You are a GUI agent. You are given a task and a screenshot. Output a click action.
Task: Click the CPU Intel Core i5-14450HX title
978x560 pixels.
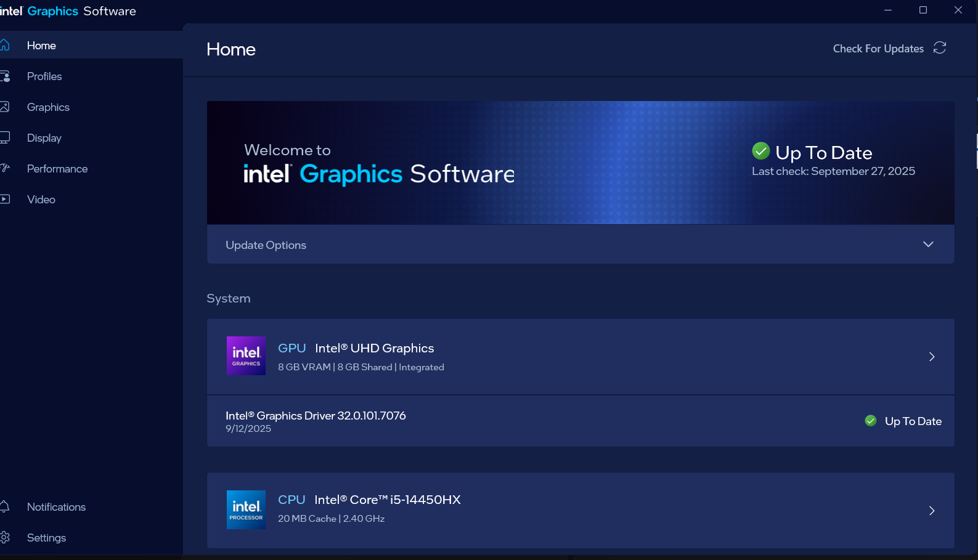coord(369,500)
